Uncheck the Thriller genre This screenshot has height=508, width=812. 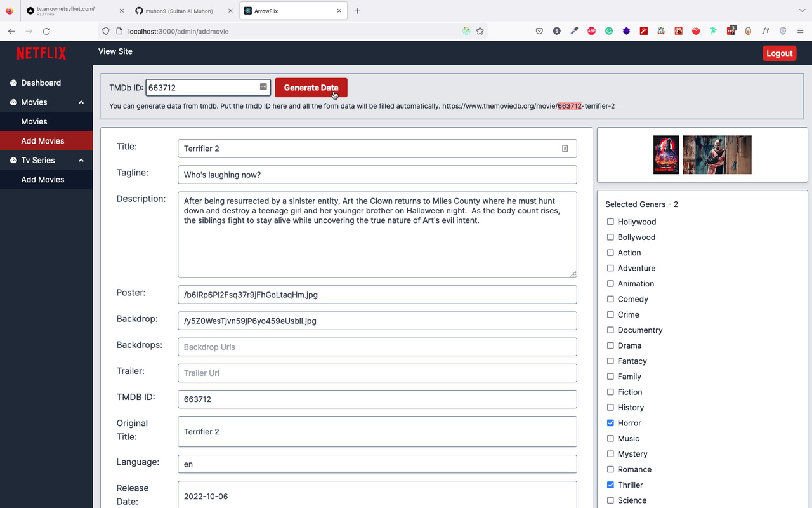coord(610,485)
